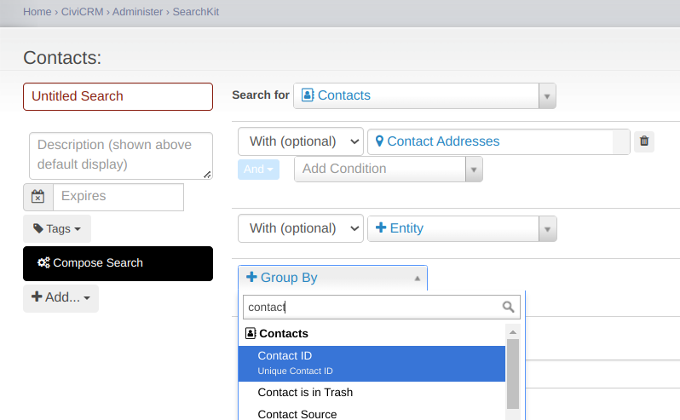Image resolution: width=680 pixels, height=420 pixels.
Task: Click the Untitled Search name field
Action: click(118, 96)
